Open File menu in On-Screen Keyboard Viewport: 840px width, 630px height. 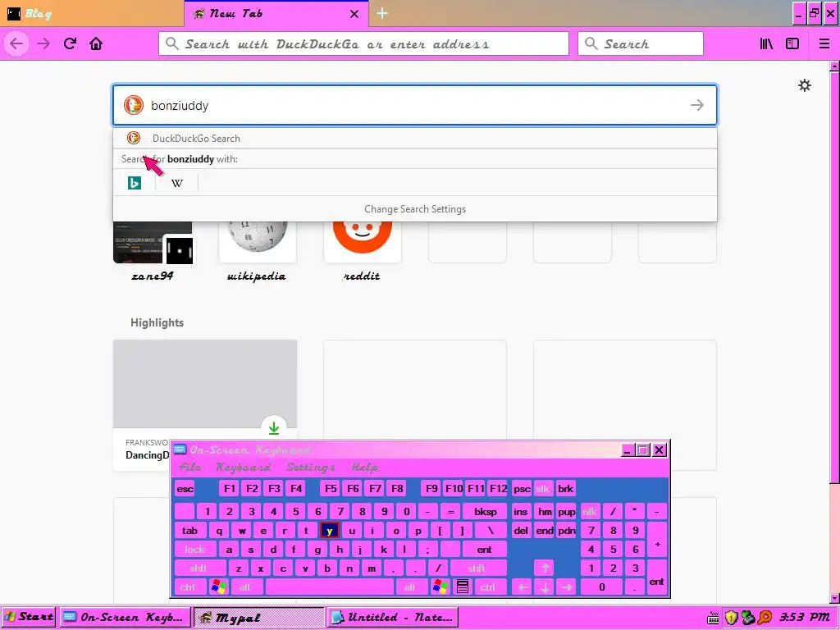[x=189, y=467]
